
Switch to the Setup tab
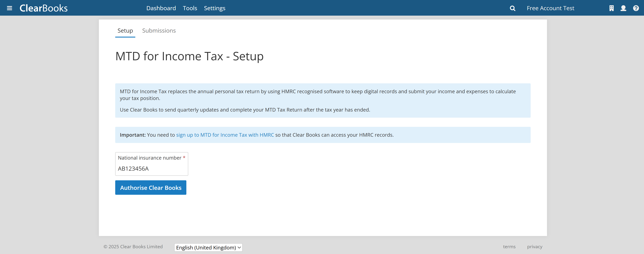point(125,31)
